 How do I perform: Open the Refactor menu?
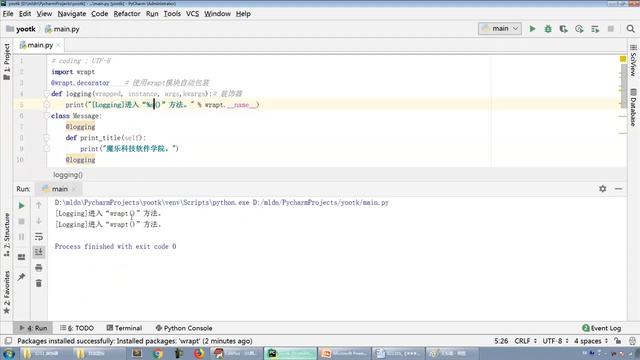pos(127,13)
